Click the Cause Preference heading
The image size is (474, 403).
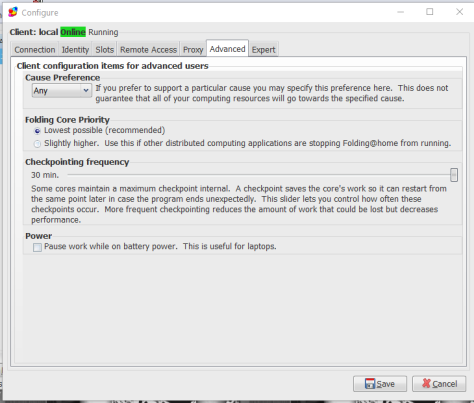click(x=63, y=78)
